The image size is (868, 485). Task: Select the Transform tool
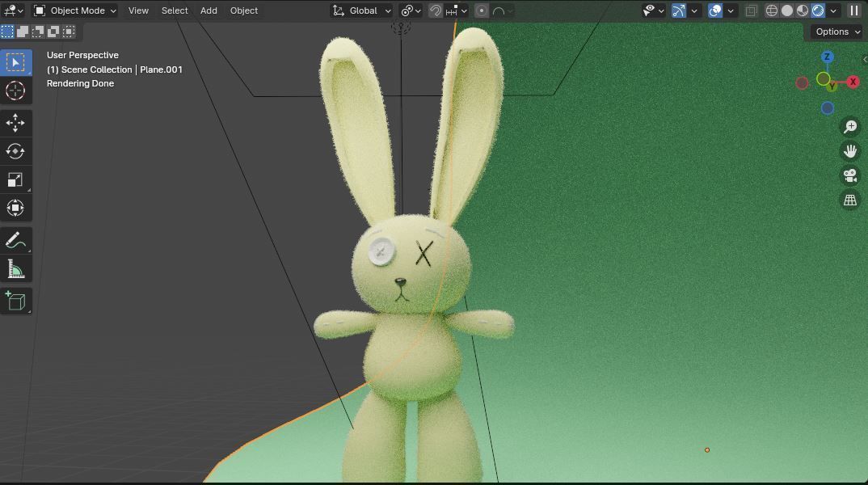(x=15, y=209)
